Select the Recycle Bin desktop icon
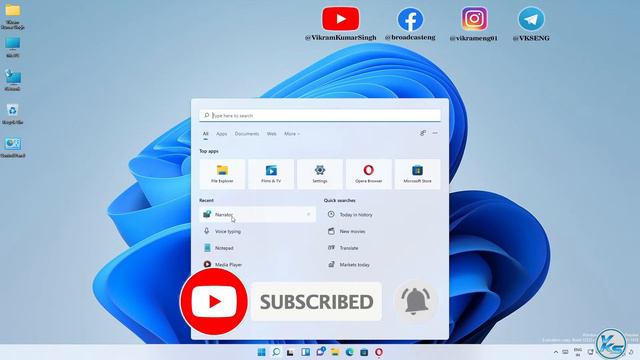640x360 pixels. point(13,114)
